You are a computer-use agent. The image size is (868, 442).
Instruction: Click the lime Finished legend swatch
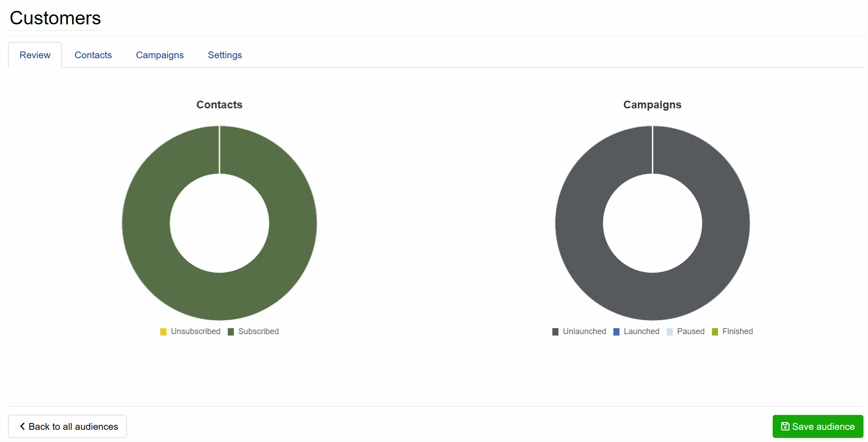[x=715, y=332]
